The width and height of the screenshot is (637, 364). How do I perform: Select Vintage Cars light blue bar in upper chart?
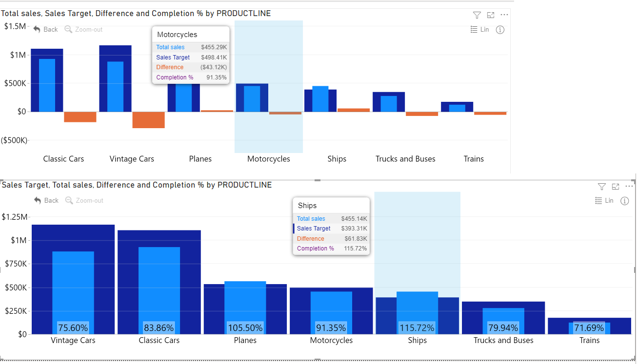coord(115,87)
